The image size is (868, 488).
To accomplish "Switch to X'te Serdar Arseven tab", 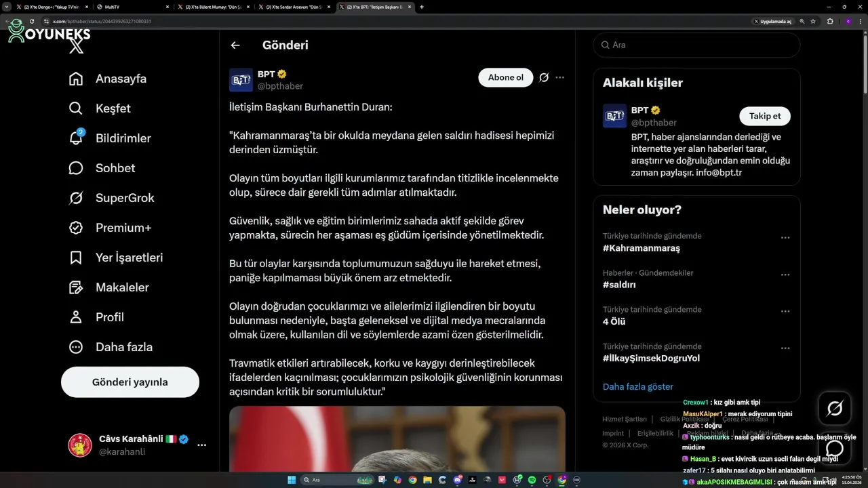I will [x=296, y=7].
